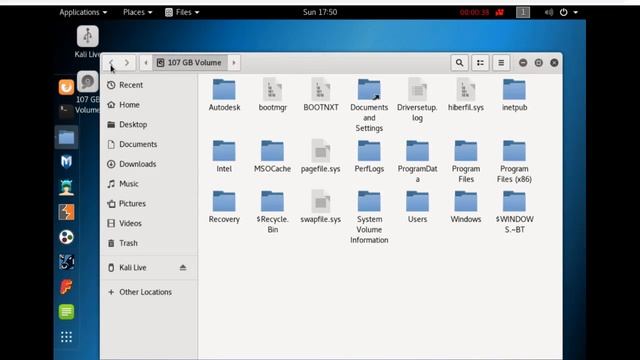Select the bootmgr file
Viewport: 640px width, 360px height.
[272, 95]
